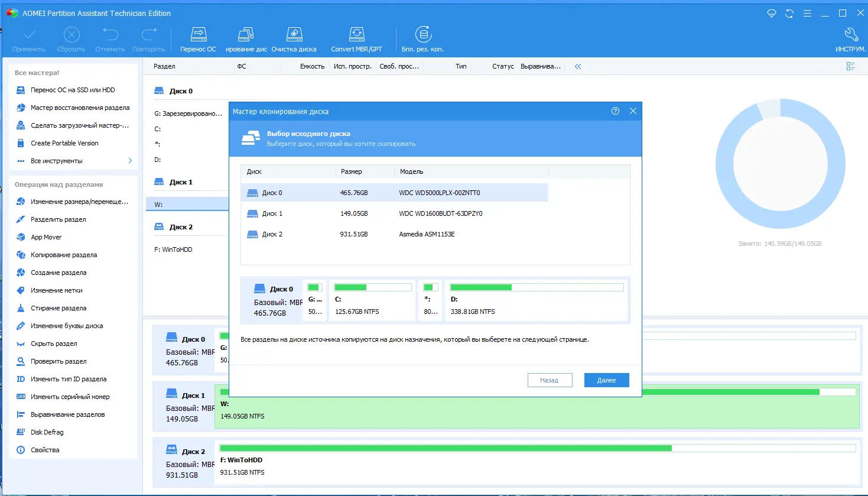Click the Емкость column header
Screen dimensions: 868x496
coord(312,66)
